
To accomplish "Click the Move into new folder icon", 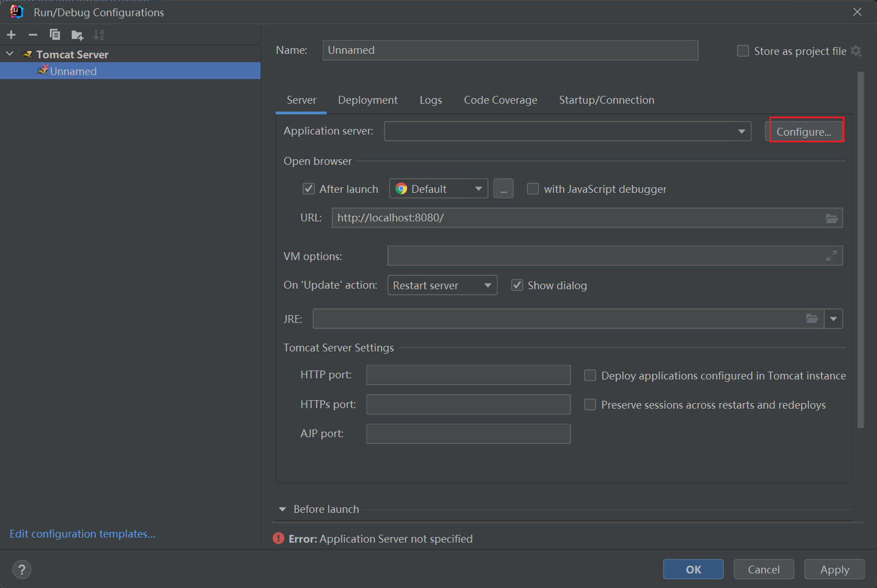I will pos(77,35).
